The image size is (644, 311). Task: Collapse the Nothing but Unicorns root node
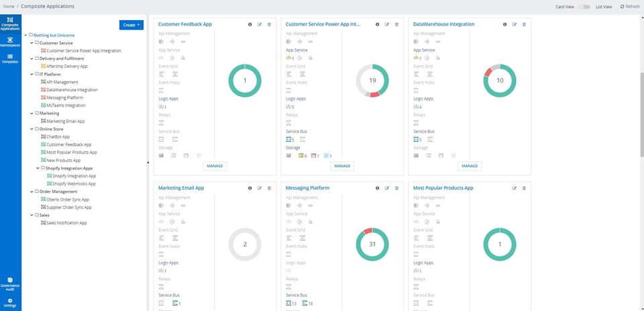pyautogui.click(x=26, y=36)
